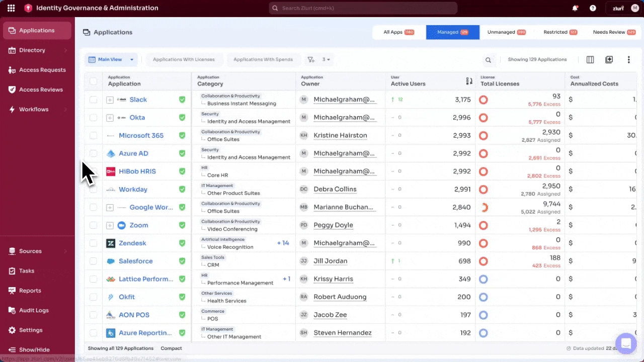Click Slack's red license usage ring
Viewport: 644px width, 362px height.
click(x=483, y=100)
